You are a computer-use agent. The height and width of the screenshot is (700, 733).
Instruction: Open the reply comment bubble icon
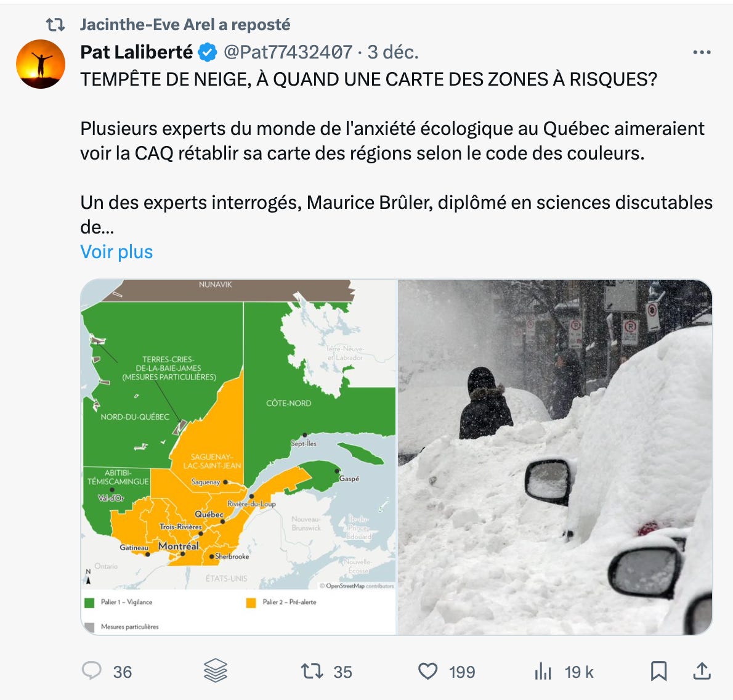click(92, 671)
